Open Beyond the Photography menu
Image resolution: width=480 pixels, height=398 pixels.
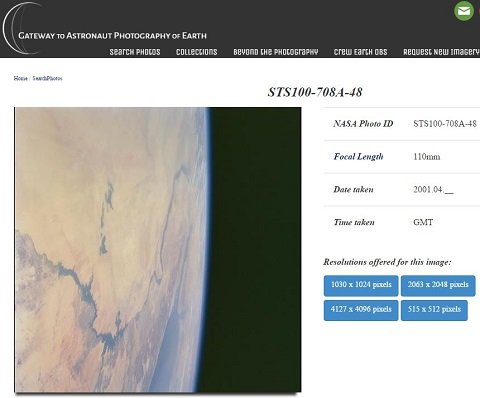[x=275, y=52]
